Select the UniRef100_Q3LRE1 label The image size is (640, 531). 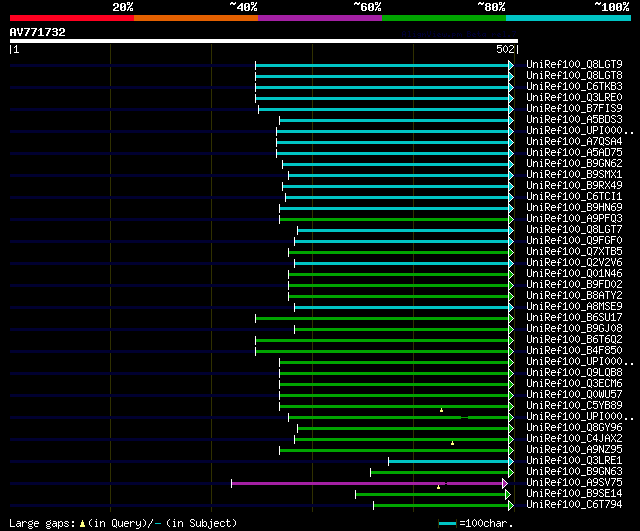tap(574, 461)
